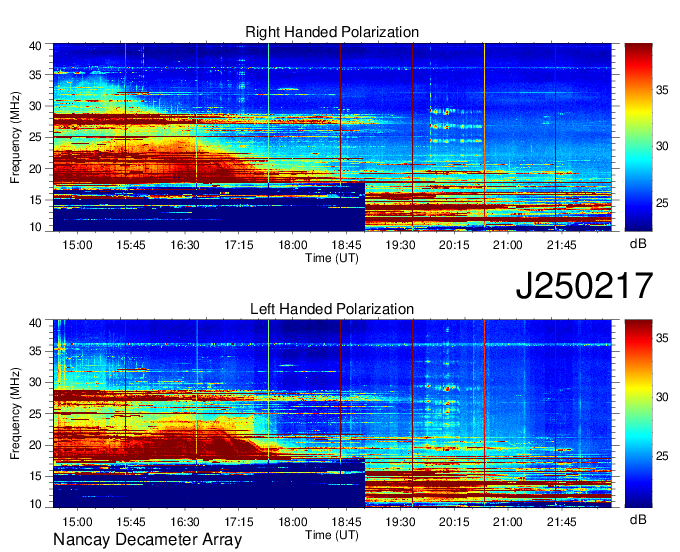Click the J250217 observation label

pyautogui.click(x=584, y=286)
